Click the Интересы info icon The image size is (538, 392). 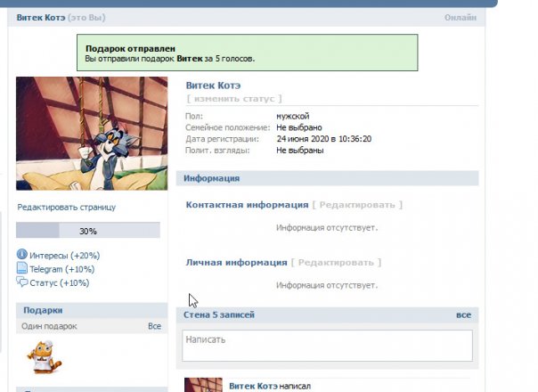[x=22, y=254]
